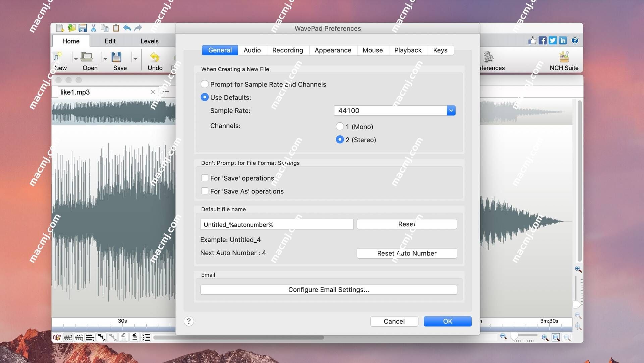Switch to the Mouse preferences tab
This screenshot has width=644, height=363.
point(372,50)
